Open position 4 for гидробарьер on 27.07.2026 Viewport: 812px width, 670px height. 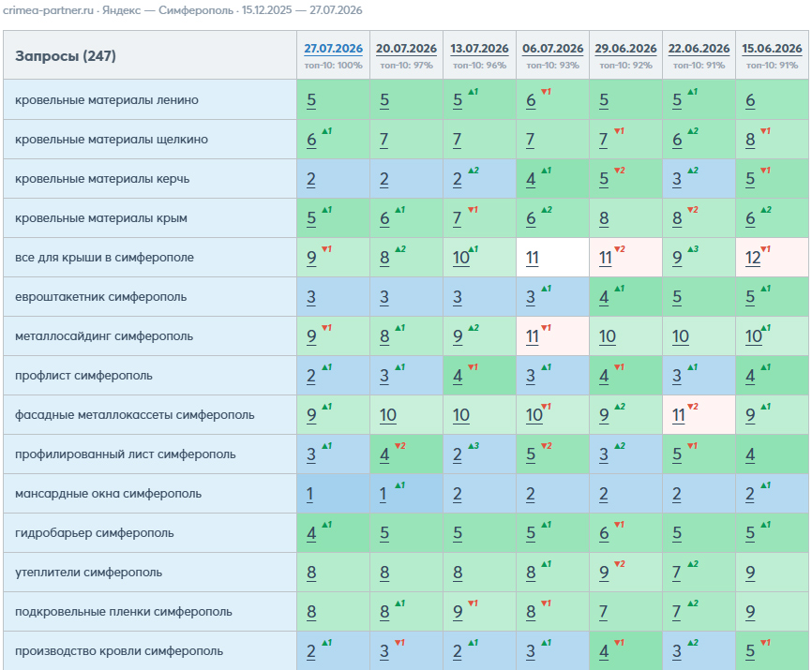coord(311,533)
